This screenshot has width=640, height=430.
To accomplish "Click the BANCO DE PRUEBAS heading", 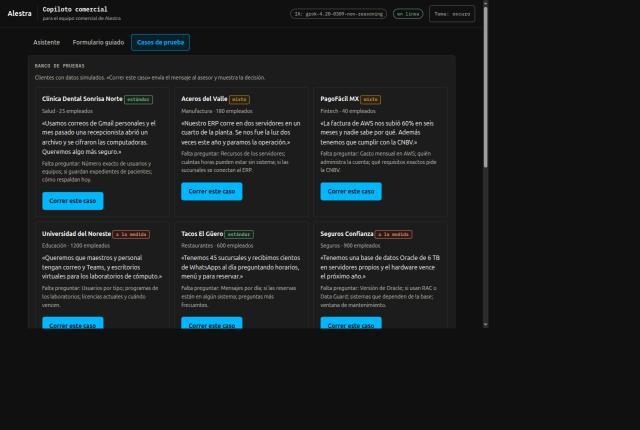I will click(60, 66).
